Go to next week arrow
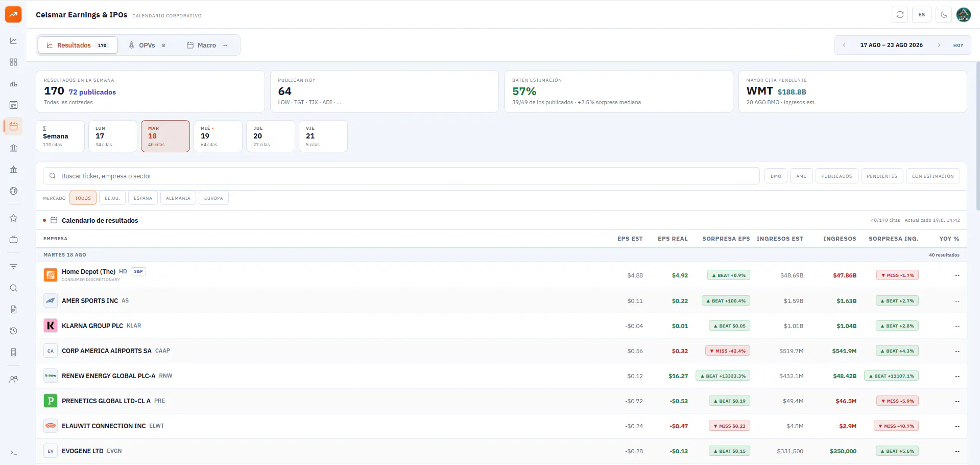 [x=939, y=45]
